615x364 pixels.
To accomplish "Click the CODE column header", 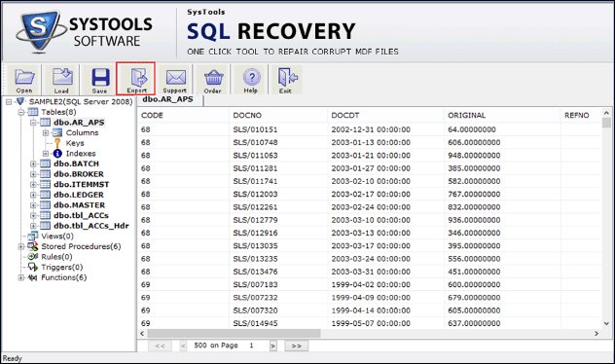I will [183, 115].
